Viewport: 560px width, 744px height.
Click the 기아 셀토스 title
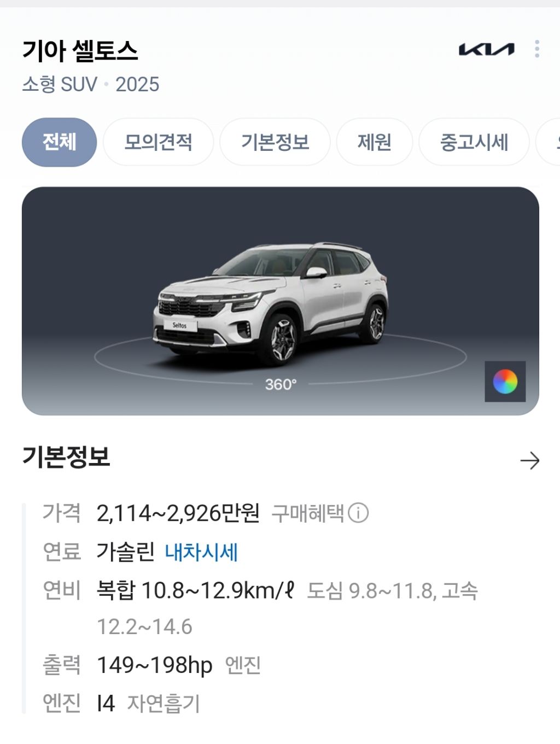[x=80, y=51]
